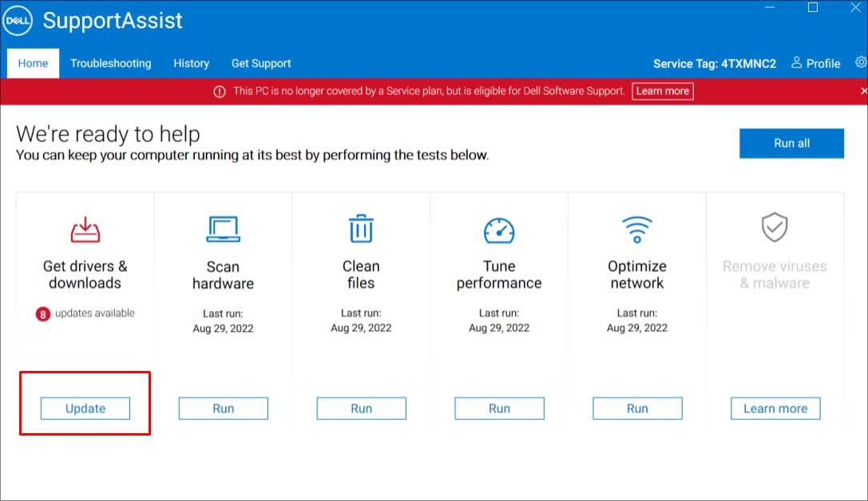The image size is (868, 501).
Task: Go to the Get Support tab
Action: tap(261, 63)
